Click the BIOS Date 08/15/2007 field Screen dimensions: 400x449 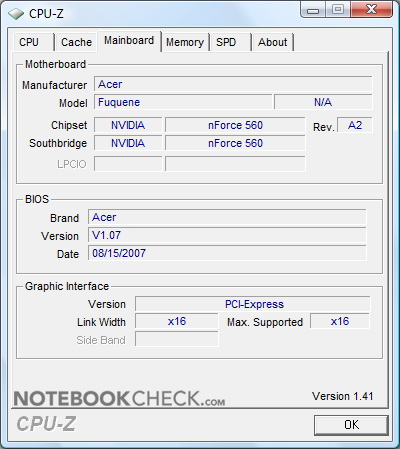(x=227, y=253)
